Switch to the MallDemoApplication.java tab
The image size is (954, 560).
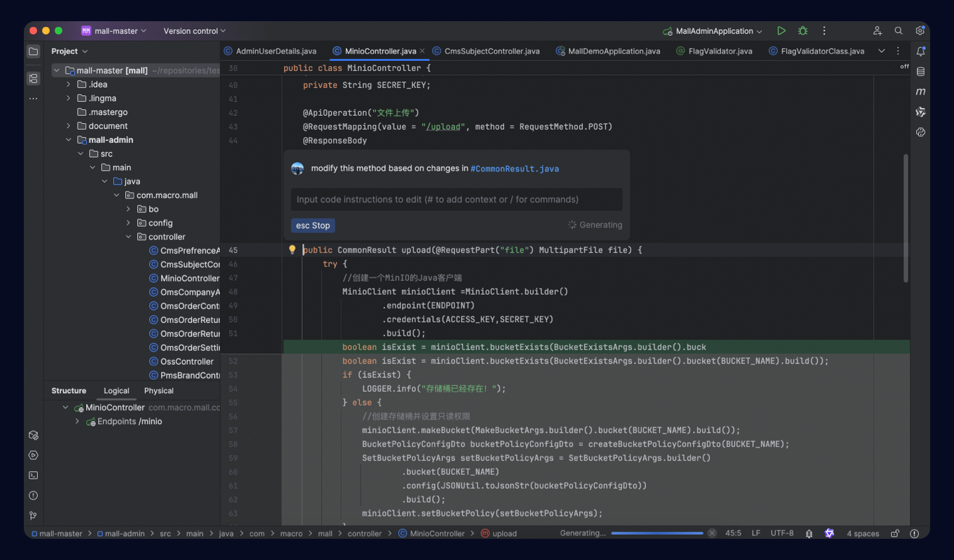(x=608, y=51)
